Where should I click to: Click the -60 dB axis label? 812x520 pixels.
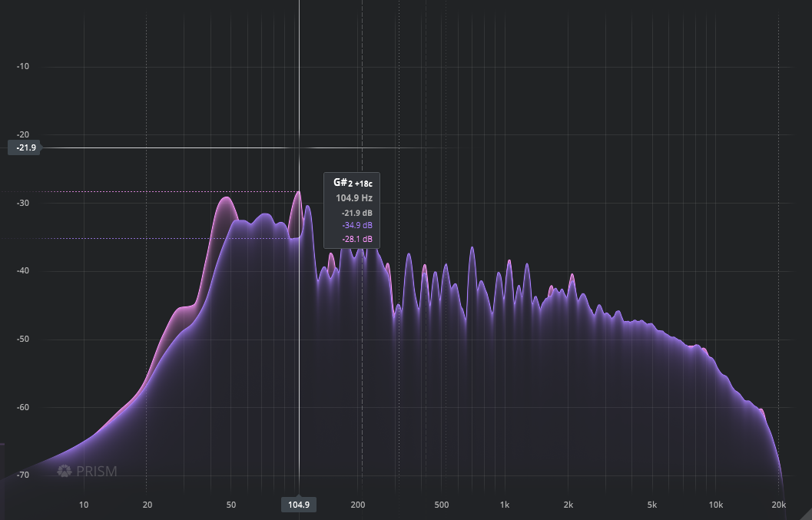click(x=23, y=407)
